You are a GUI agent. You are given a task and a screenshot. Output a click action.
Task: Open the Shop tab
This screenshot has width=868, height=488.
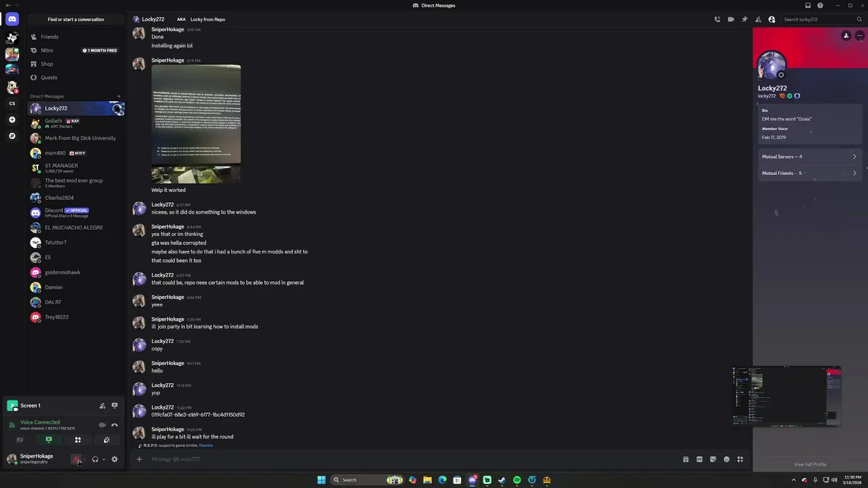[x=76, y=64]
